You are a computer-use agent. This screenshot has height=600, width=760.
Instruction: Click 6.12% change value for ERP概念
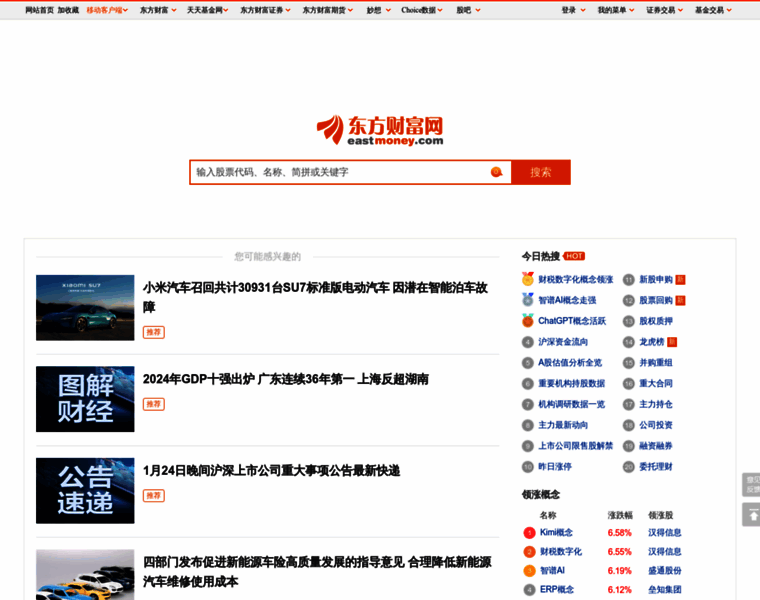619,590
